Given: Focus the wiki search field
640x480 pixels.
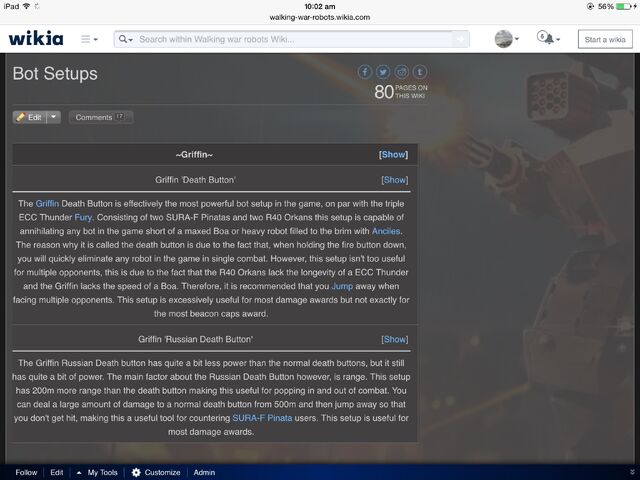Looking at the screenshot, I should 294,39.
